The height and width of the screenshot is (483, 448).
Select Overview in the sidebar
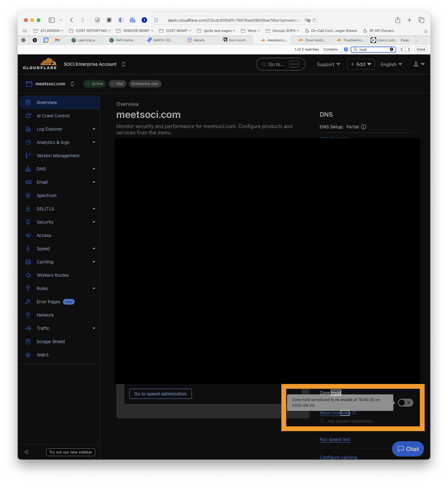coord(47,102)
